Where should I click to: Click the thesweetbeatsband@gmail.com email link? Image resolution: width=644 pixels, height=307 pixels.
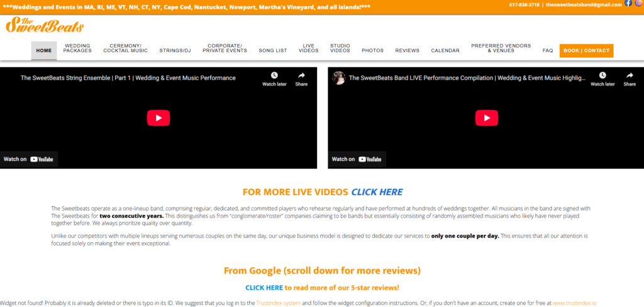tap(584, 4)
